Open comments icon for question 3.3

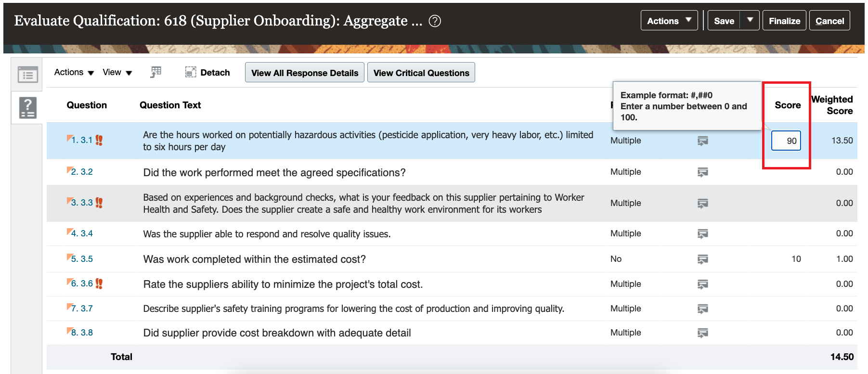[x=703, y=203]
